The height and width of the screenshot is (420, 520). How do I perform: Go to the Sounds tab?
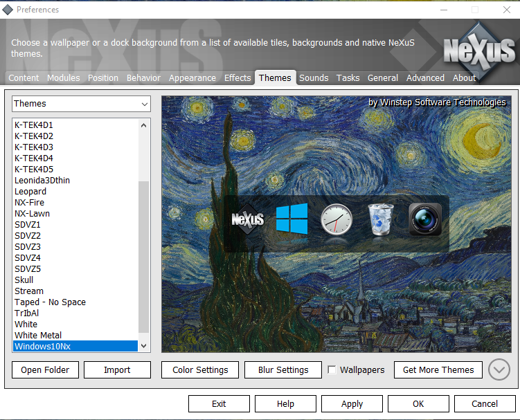(314, 78)
